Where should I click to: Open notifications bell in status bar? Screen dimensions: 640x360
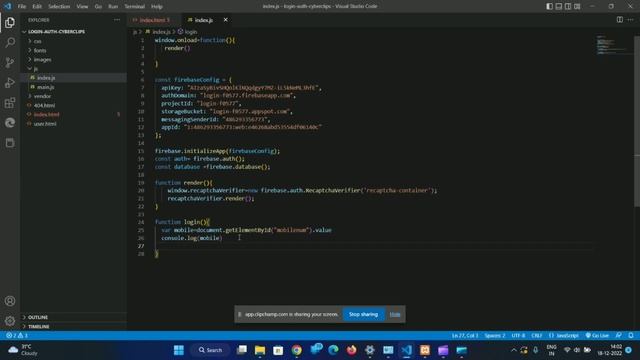[631, 336]
